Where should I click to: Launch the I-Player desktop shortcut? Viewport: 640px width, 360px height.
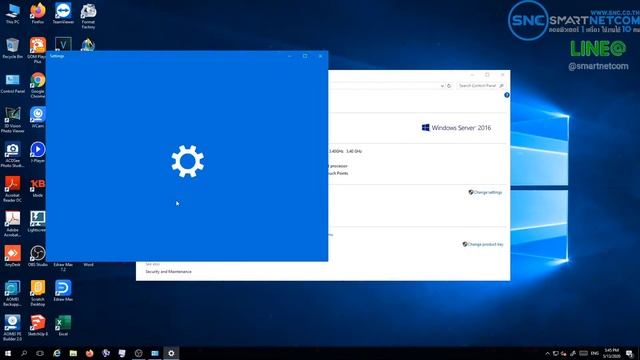coord(38,152)
